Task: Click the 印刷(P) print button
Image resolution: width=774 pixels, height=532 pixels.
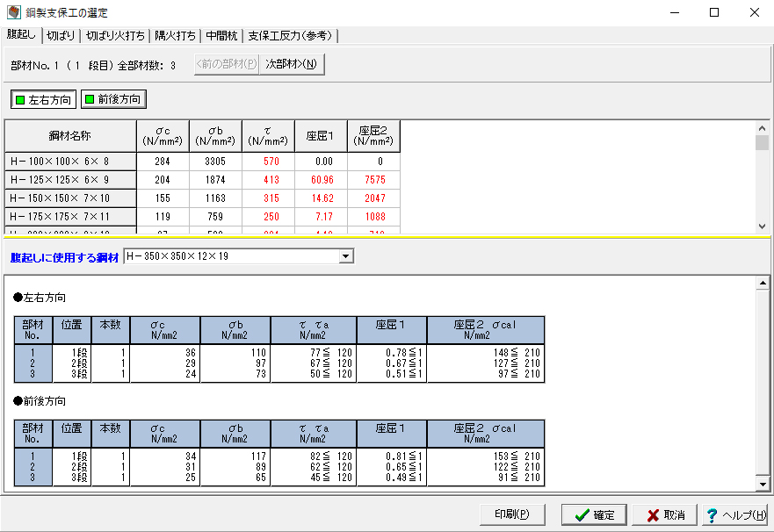Action: (x=512, y=514)
